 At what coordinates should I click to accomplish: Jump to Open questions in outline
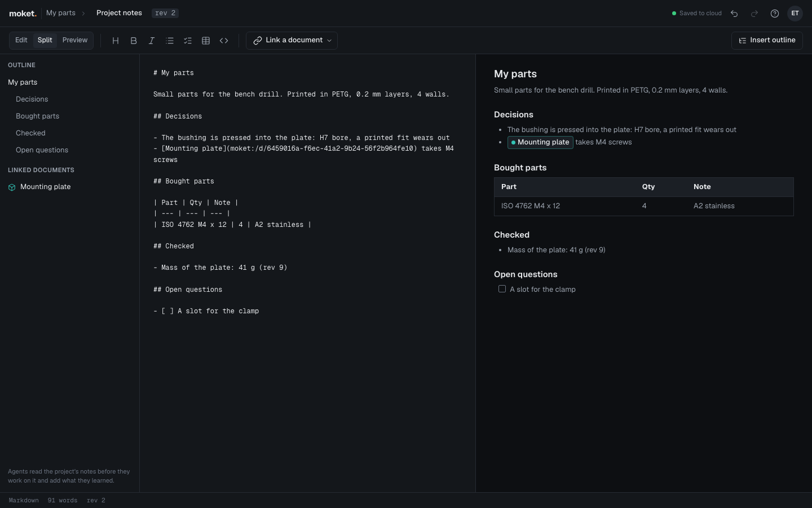[42, 150]
